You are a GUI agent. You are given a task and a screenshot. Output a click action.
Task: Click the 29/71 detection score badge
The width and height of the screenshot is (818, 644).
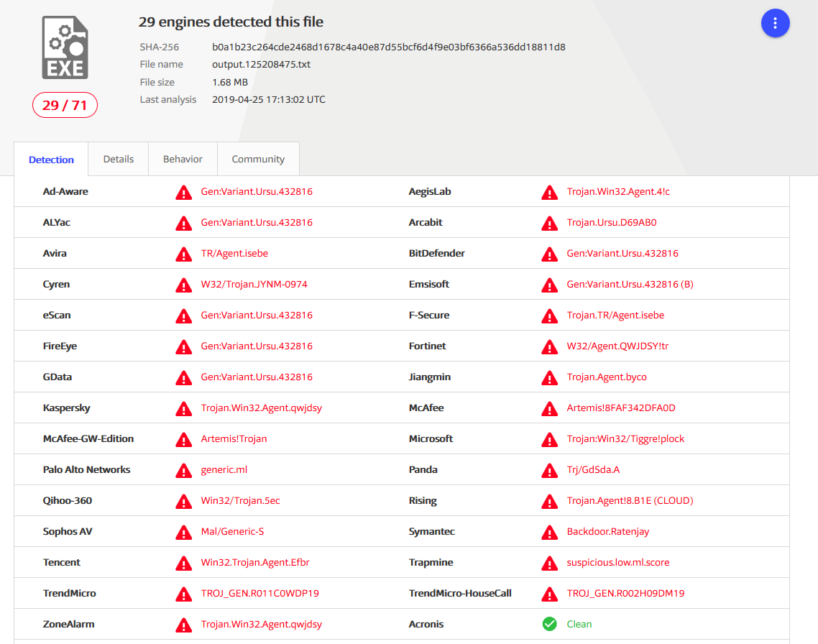click(x=65, y=105)
